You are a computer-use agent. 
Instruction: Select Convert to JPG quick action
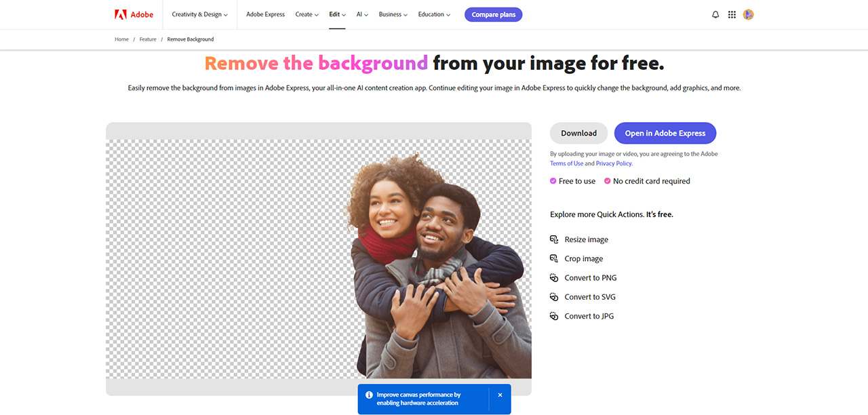pos(589,316)
